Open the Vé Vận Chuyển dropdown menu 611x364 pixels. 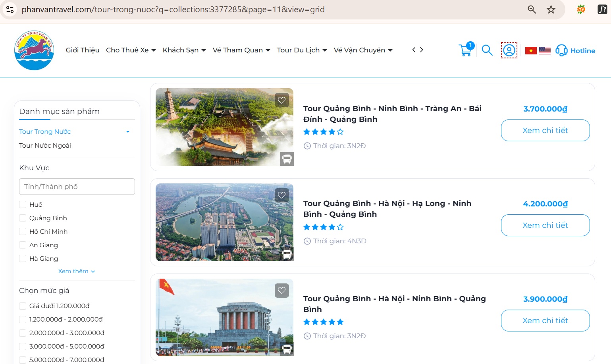[x=363, y=50]
